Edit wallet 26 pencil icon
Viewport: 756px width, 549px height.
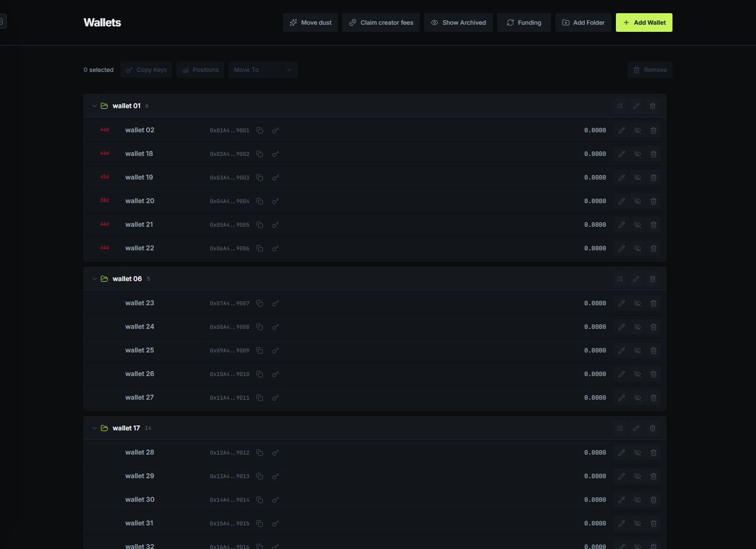[621, 374]
